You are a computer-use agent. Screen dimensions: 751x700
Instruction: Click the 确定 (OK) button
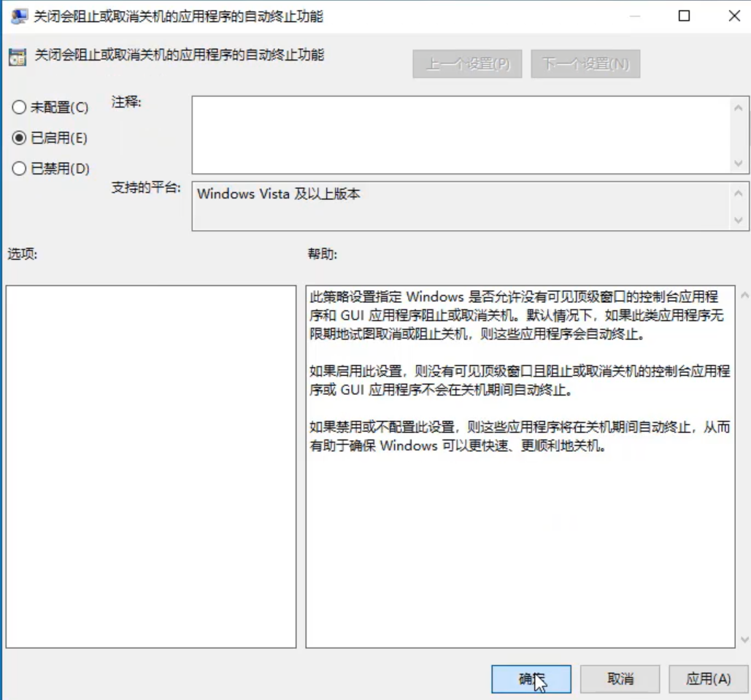[x=531, y=679]
